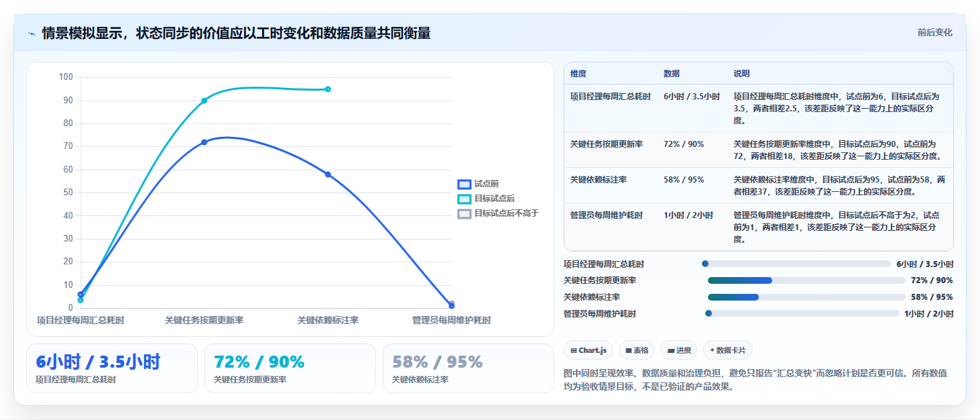This screenshot has width=980, height=420.
Task: Select the Chart.js tag
Action: pyautogui.click(x=589, y=350)
